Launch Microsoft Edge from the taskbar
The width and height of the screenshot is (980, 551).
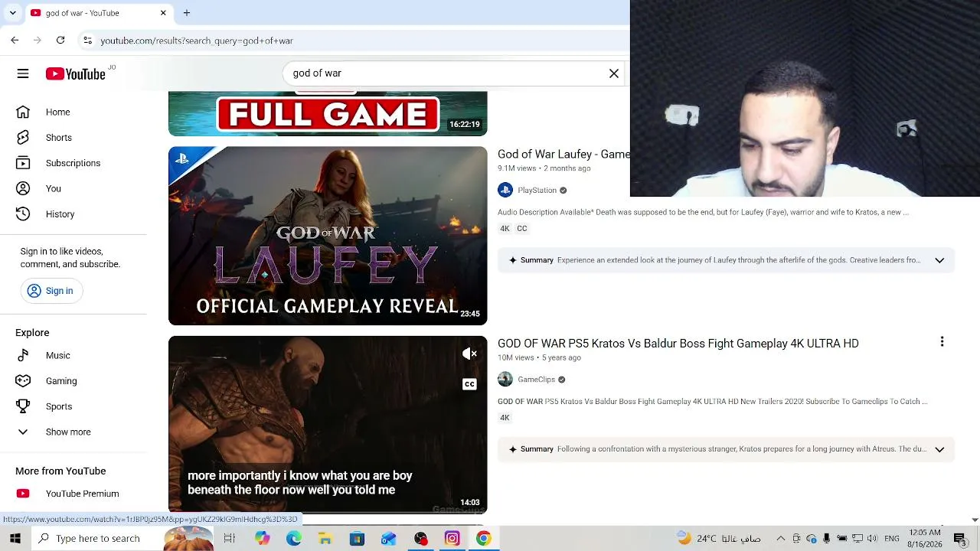(x=294, y=539)
